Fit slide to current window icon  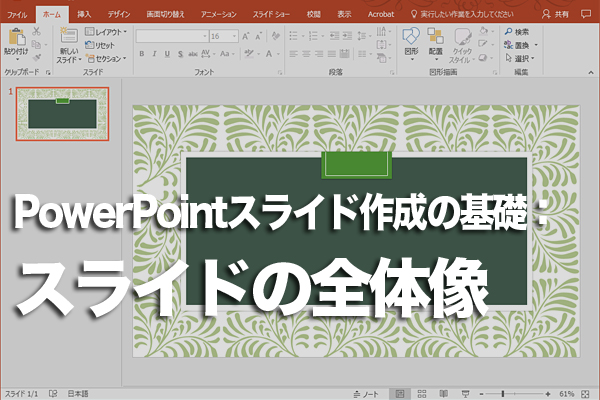pyautogui.click(x=585, y=394)
